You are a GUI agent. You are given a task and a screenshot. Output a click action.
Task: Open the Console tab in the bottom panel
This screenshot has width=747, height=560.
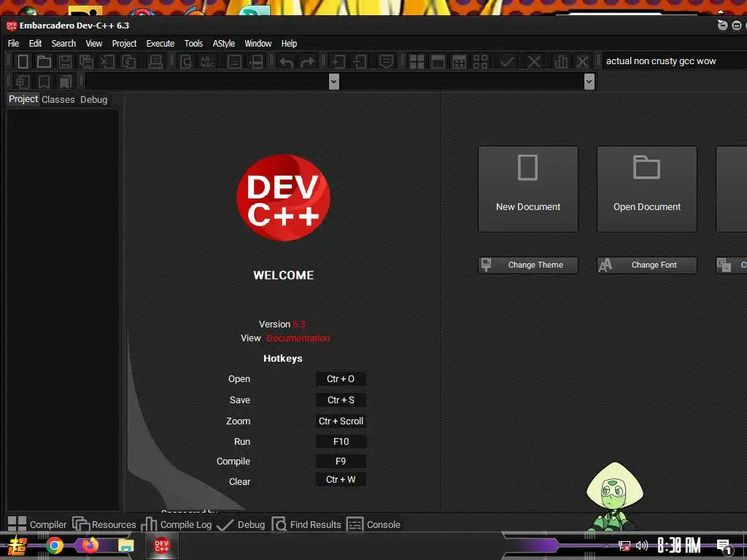[373, 524]
